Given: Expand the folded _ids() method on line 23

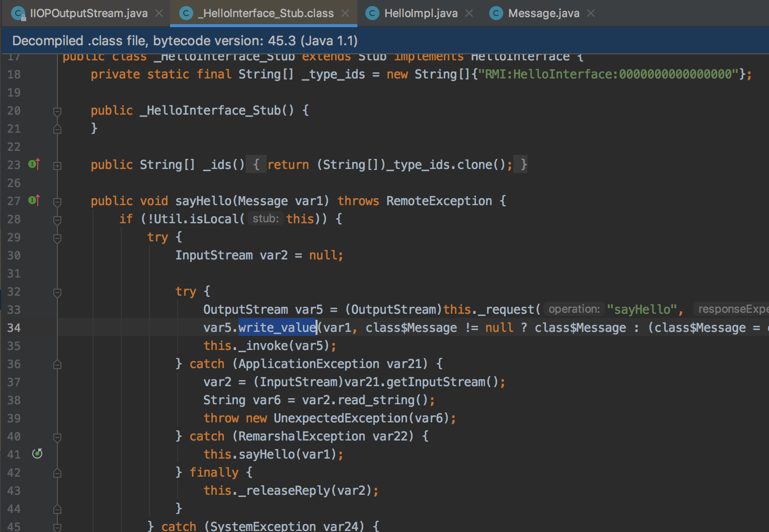Looking at the screenshot, I should (57, 165).
